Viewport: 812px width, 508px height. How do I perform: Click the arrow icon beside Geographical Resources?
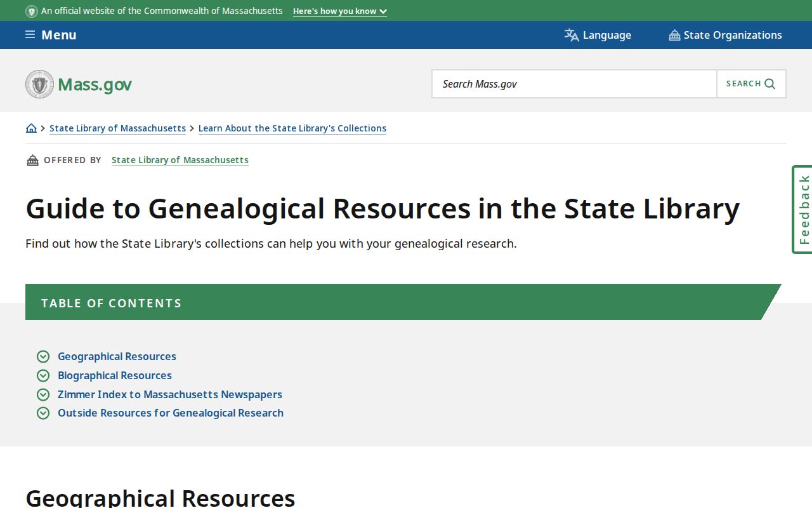43,357
